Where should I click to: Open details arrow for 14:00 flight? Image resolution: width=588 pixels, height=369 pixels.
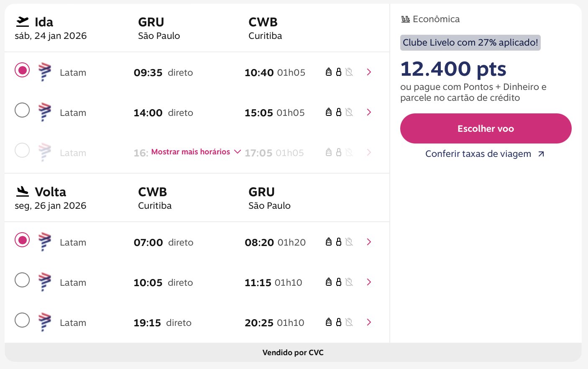369,112
